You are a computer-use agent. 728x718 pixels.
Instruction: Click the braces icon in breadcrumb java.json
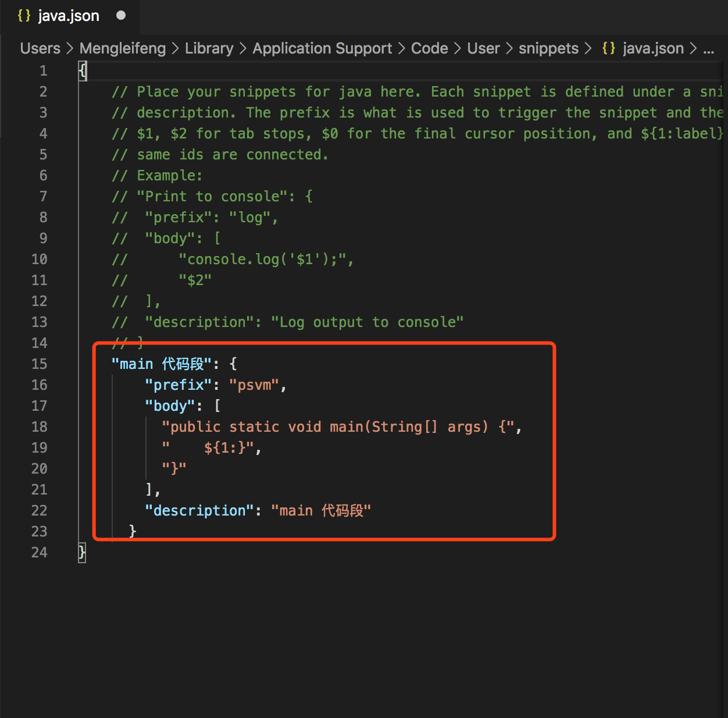[609, 48]
